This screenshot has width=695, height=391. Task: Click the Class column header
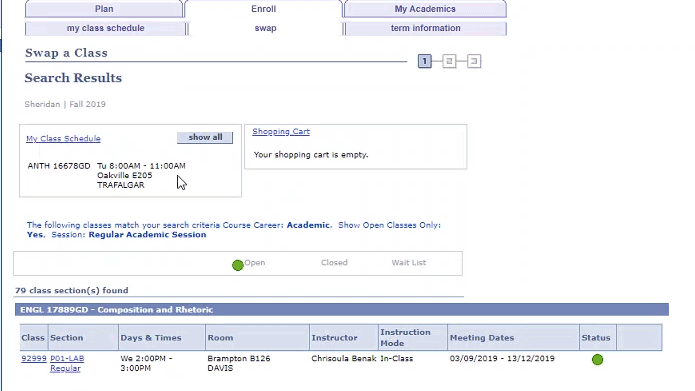click(x=33, y=337)
